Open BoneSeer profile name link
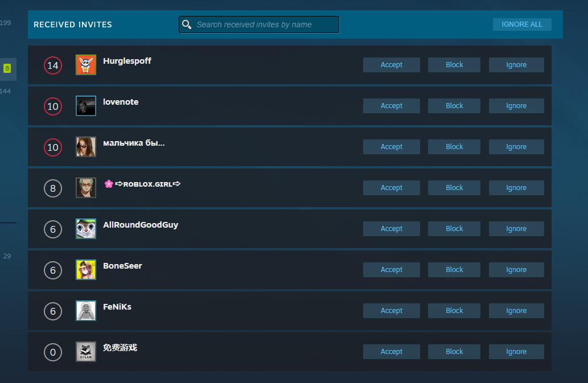588x383 pixels. [122, 266]
